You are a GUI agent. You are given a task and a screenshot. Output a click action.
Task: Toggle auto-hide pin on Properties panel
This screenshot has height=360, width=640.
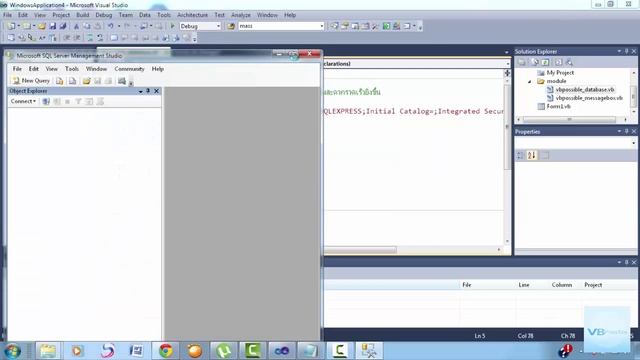[x=626, y=131]
